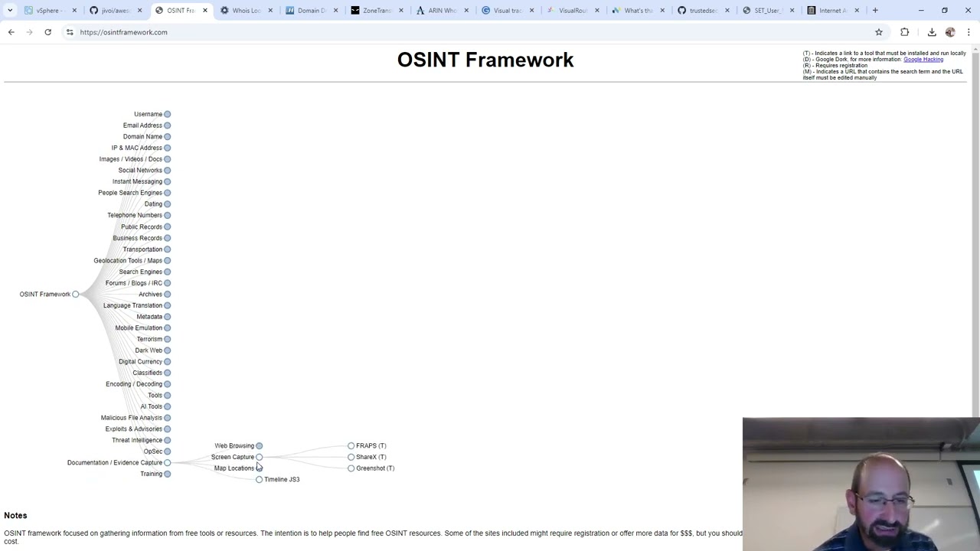Image resolution: width=980 pixels, height=551 pixels.
Task: Click the Business Records label
Action: pos(137,238)
